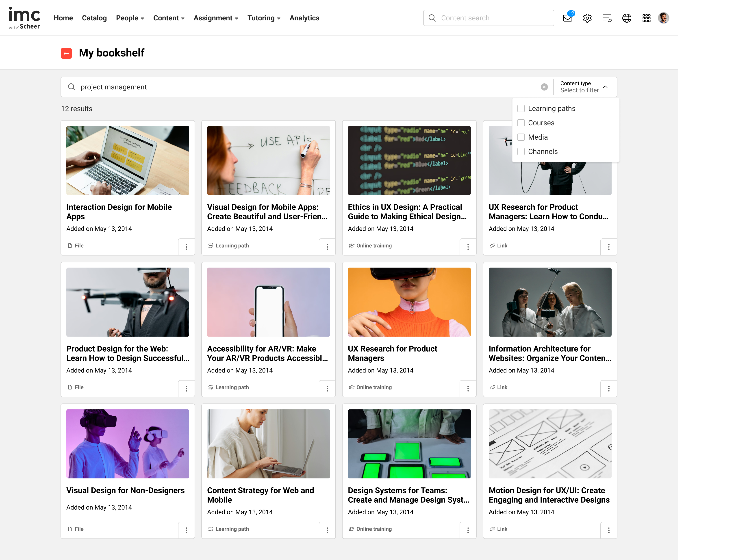Tick the Channels filter option
The height and width of the screenshot is (560, 747).
point(521,151)
